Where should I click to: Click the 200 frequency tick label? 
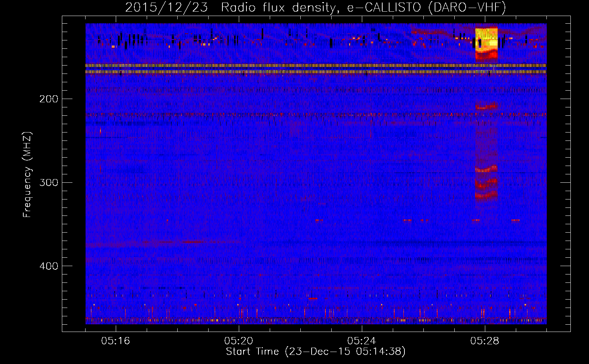point(48,99)
